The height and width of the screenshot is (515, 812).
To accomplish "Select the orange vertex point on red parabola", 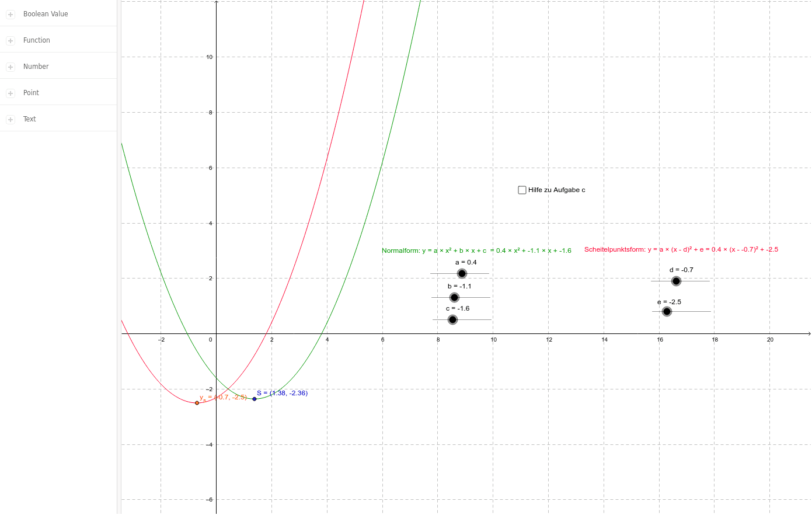I will 197,403.
